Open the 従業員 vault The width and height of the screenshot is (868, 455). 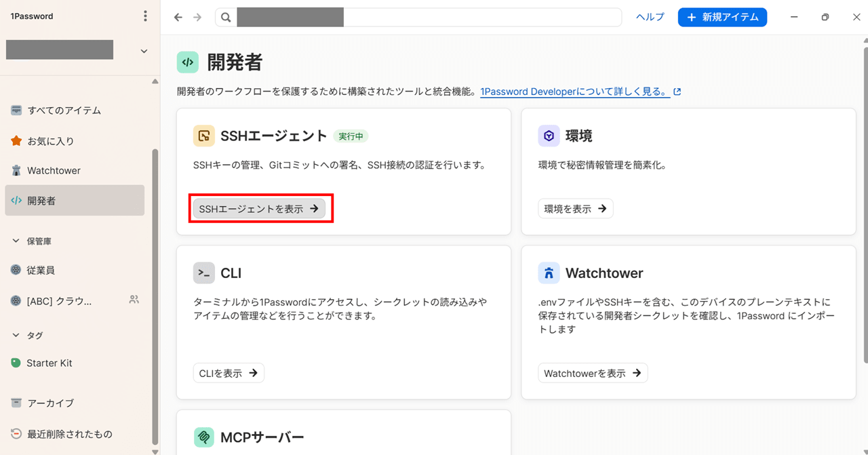click(75, 270)
